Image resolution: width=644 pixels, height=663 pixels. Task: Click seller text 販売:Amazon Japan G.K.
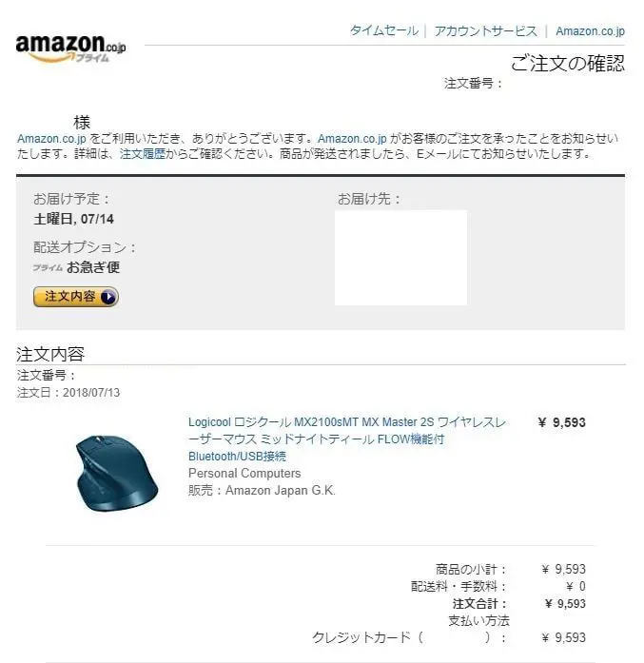[x=262, y=491]
